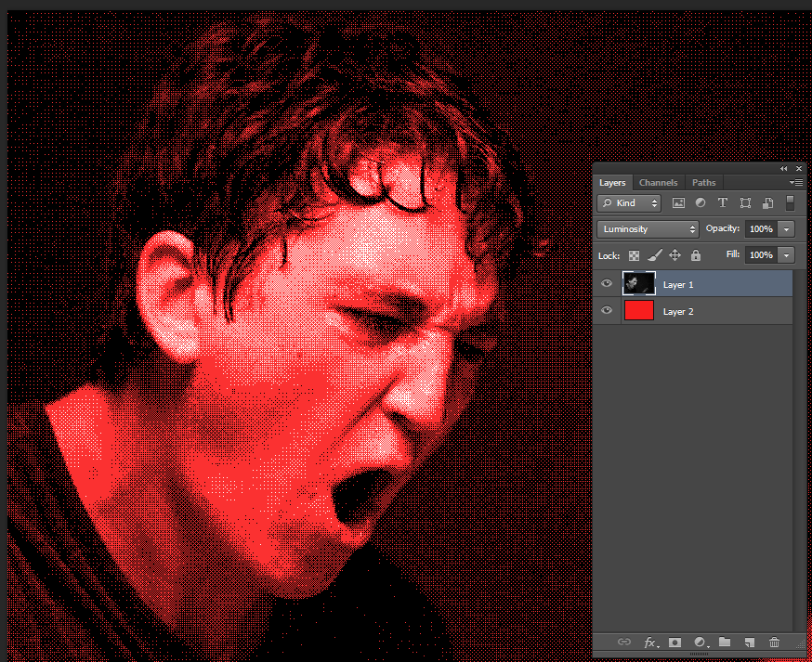The width and height of the screenshot is (812, 662).
Task: Lock all layer attributes
Action: tap(696, 255)
